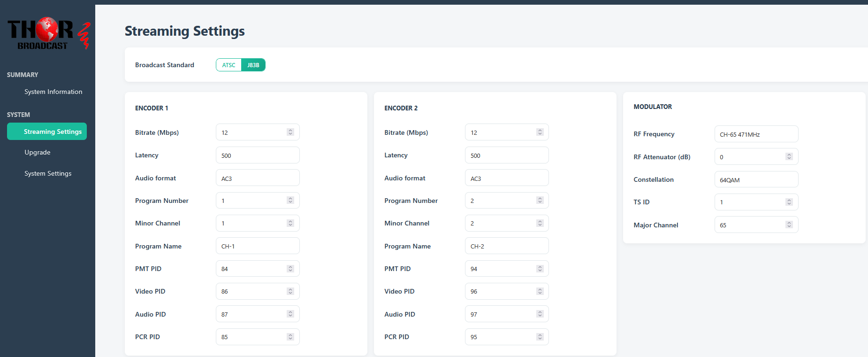Open System Settings in the sidebar
The image size is (868, 357).
[48, 174]
